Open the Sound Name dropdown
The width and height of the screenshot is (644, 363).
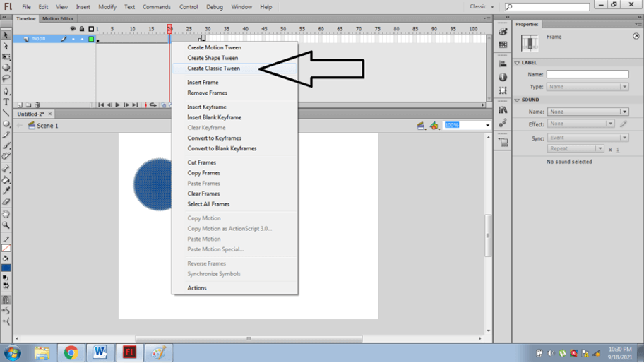588,112
